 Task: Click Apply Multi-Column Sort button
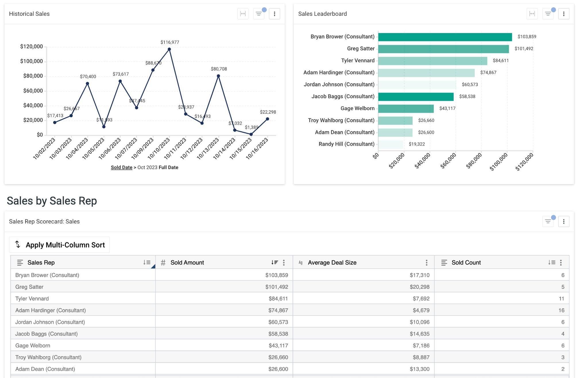point(59,245)
